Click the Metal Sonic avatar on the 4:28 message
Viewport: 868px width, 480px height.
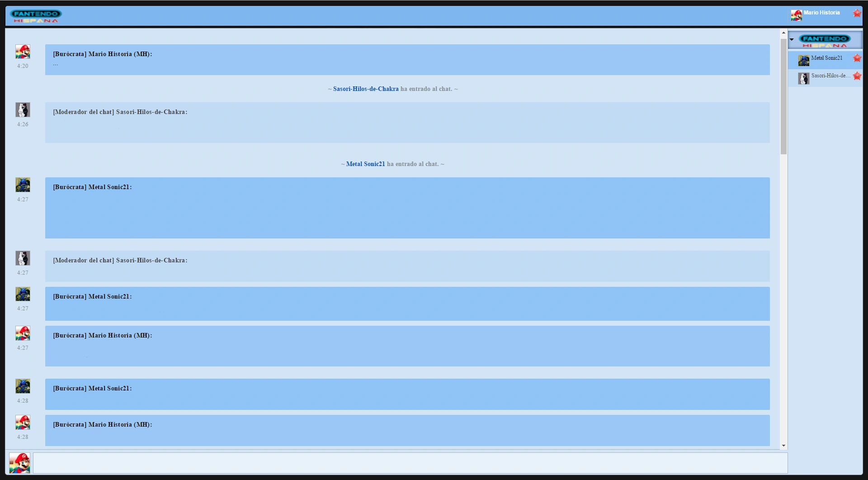click(x=23, y=386)
